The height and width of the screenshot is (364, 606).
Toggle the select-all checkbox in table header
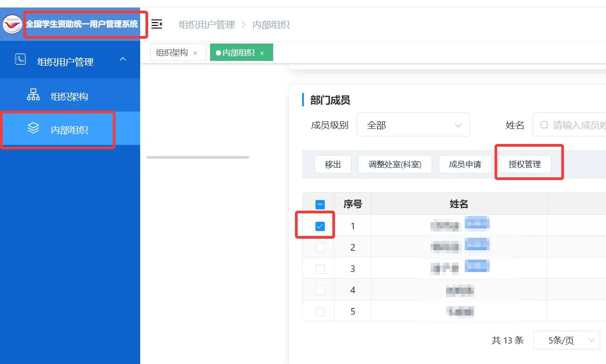[x=320, y=204]
